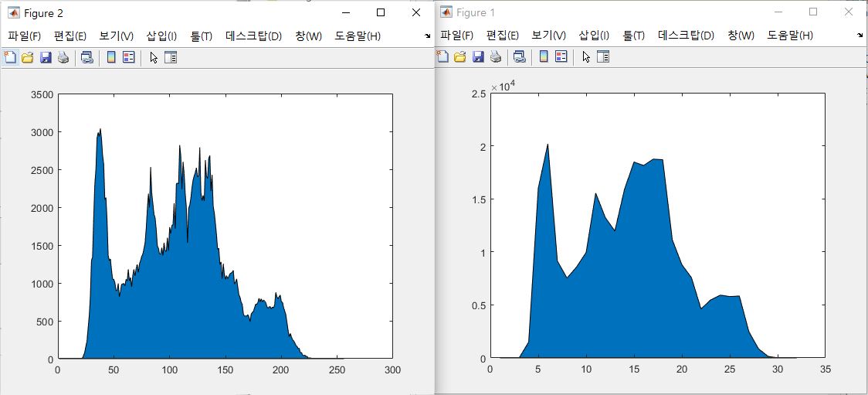Click the 2.5 y-axis label in Figure 1

(480, 94)
